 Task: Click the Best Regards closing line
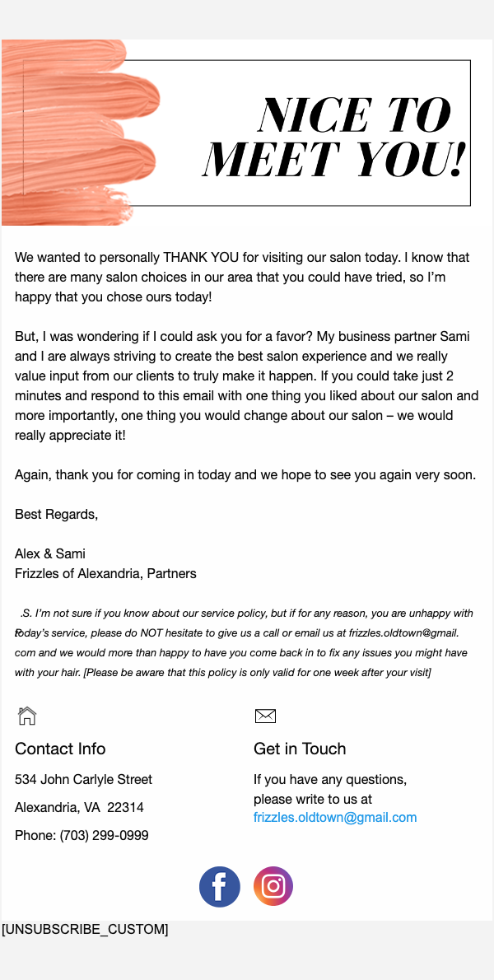coord(56,515)
